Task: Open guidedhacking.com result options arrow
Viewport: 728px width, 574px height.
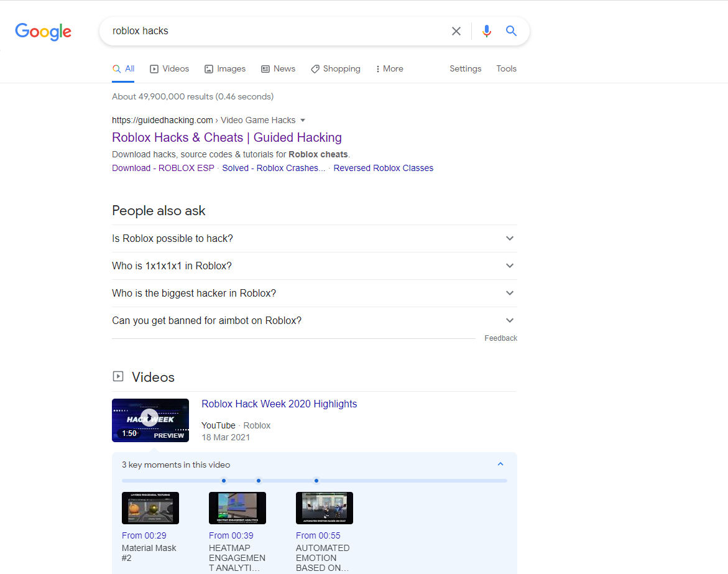Action: click(x=303, y=120)
